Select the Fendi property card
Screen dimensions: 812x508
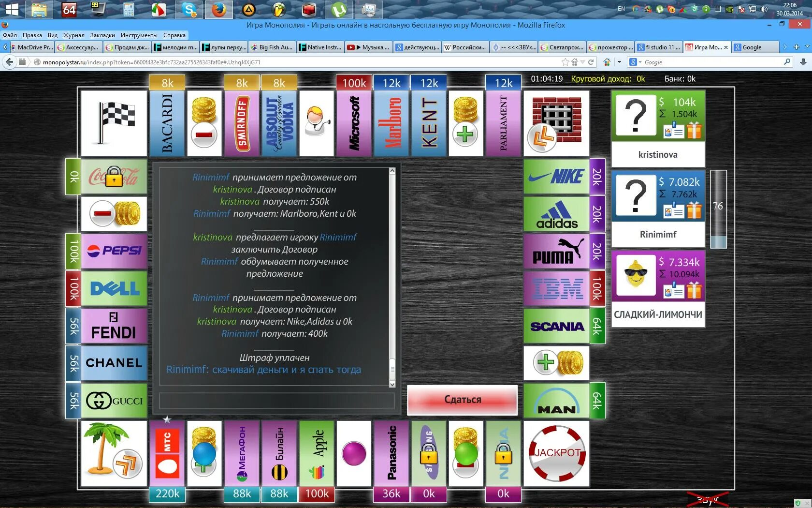114,326
